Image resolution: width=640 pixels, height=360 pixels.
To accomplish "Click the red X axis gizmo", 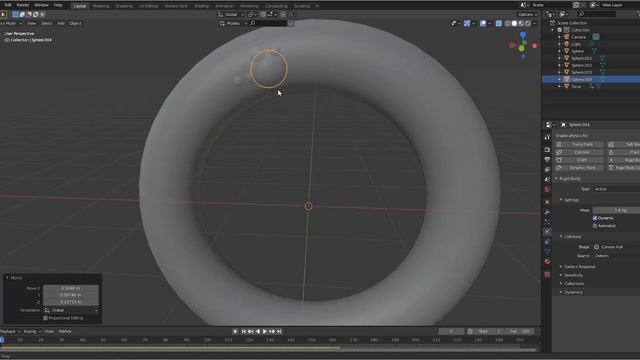I will click(534, 46).
